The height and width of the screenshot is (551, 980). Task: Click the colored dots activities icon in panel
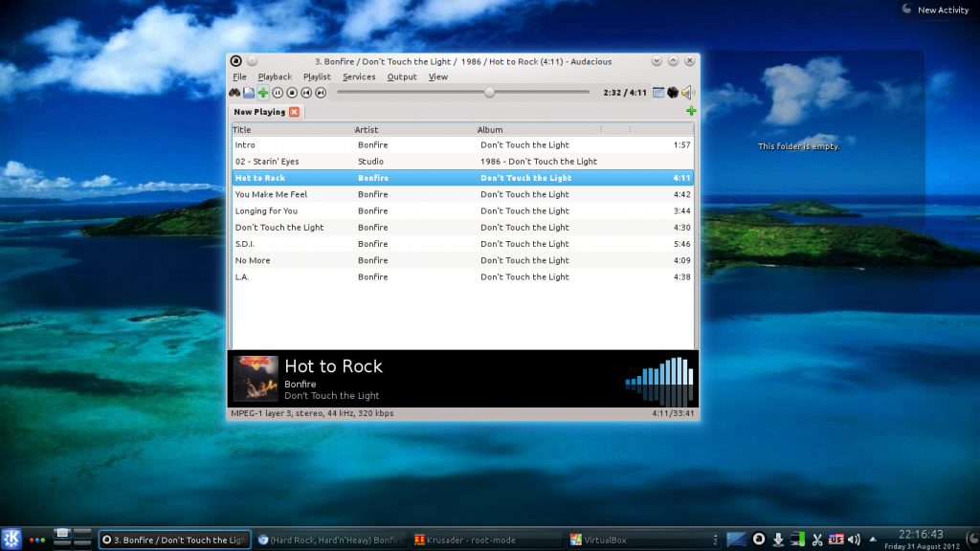pos(37,540)
